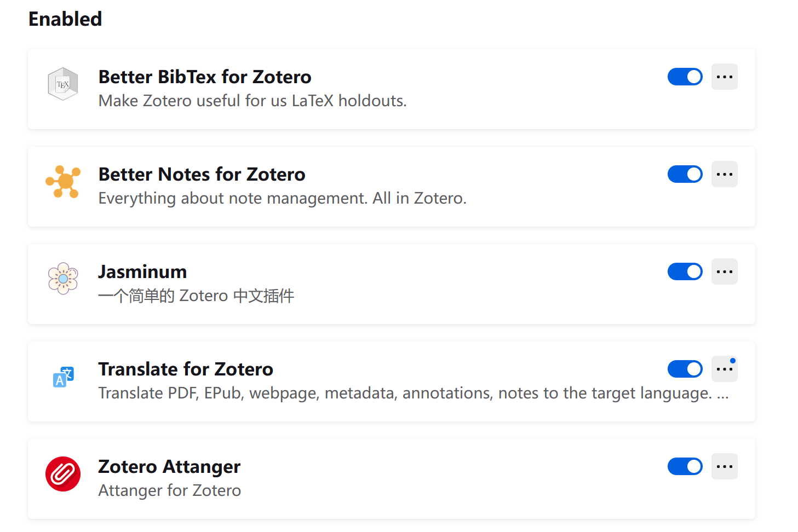
Task: Toggle the Translate for Zotero switch
Action: (x=685, y=368)
